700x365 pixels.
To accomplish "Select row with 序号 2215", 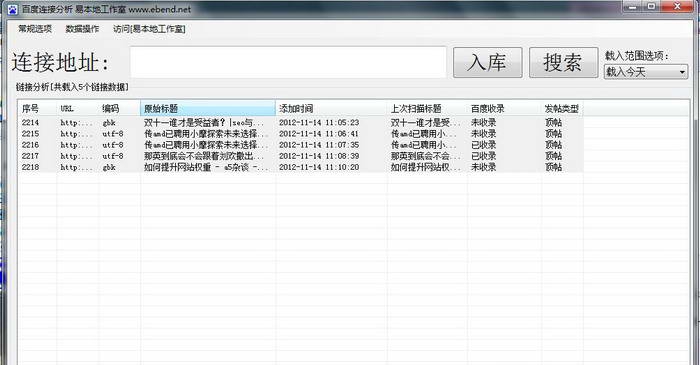I will point(301,133).
